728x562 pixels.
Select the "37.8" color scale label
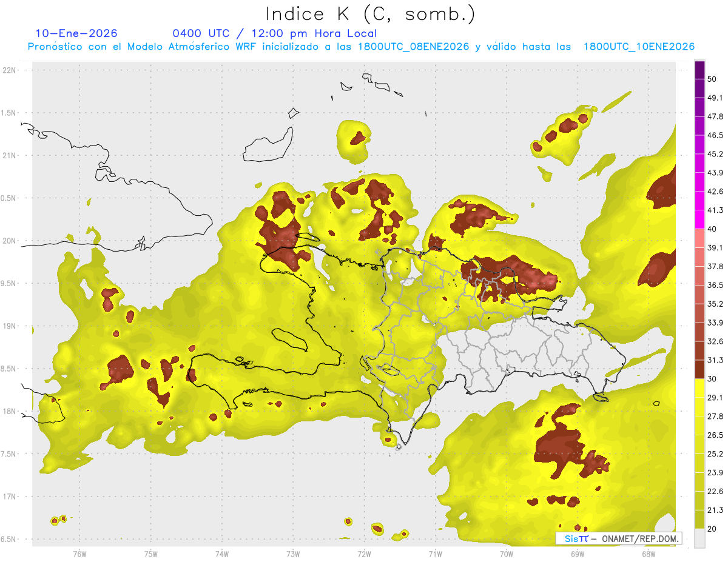pyautogui.click(x=716, y=266)
